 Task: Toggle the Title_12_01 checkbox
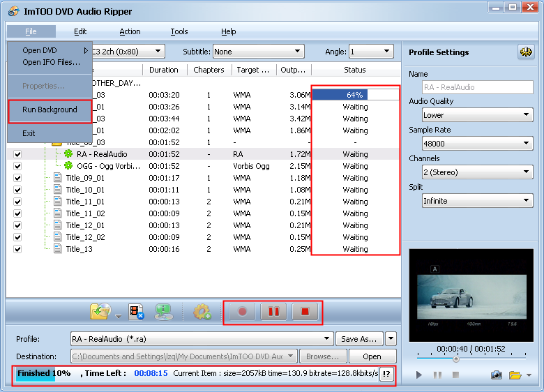17,225
